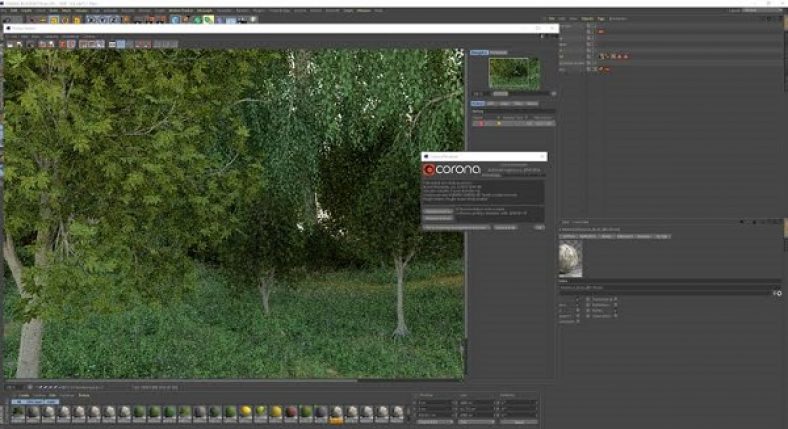The height and width of the screenshot is (429, 788).
Task: Select the green Subdivision Surface generator icon
Action: point(197,20)
